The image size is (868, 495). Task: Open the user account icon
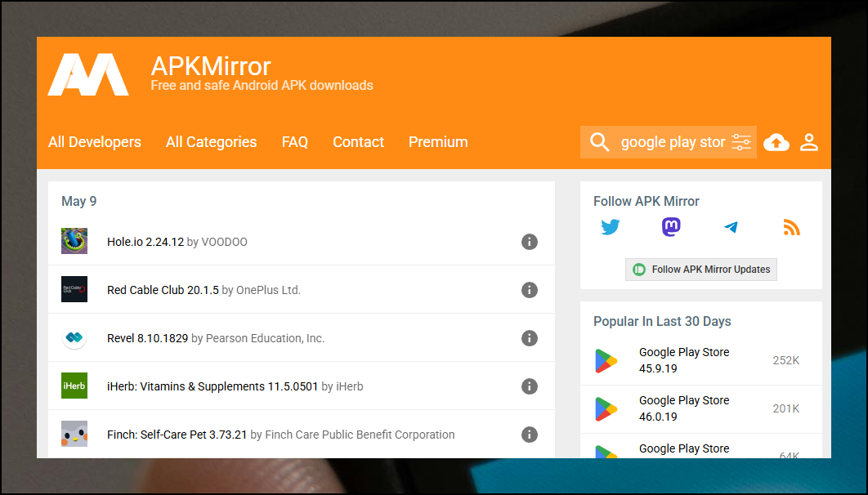[x=809, y=142]
